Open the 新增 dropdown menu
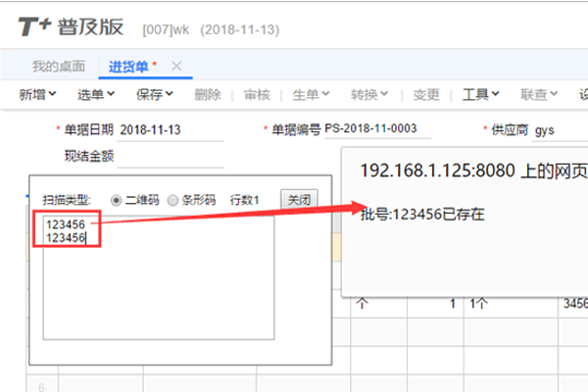 click(x=38, y=95)
